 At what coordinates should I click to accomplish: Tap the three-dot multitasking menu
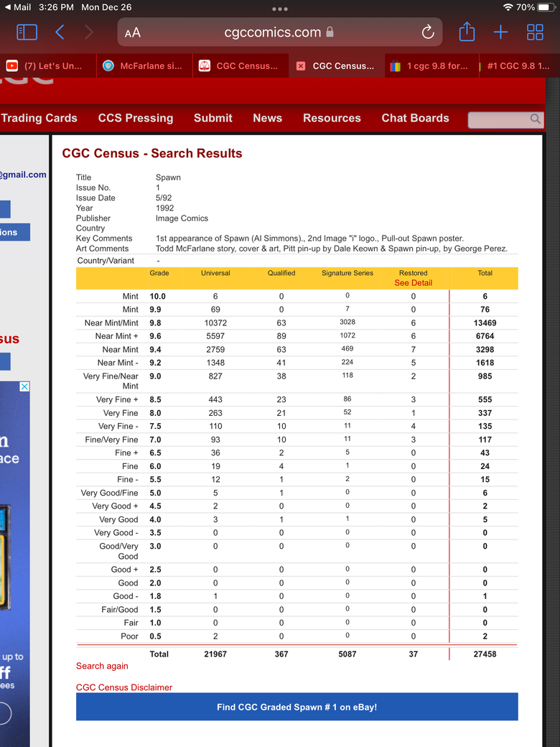click(279, 9)
